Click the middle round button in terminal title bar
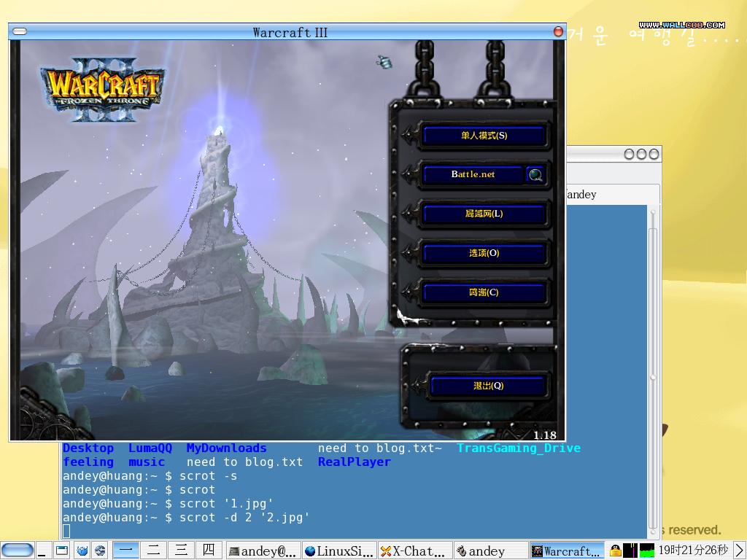 tap(642, 154)
